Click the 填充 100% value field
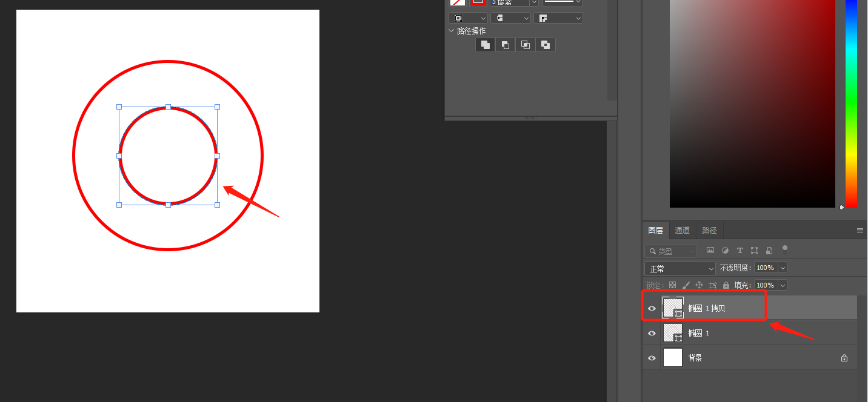Viewport: 868px width, 402px height. 765,285
